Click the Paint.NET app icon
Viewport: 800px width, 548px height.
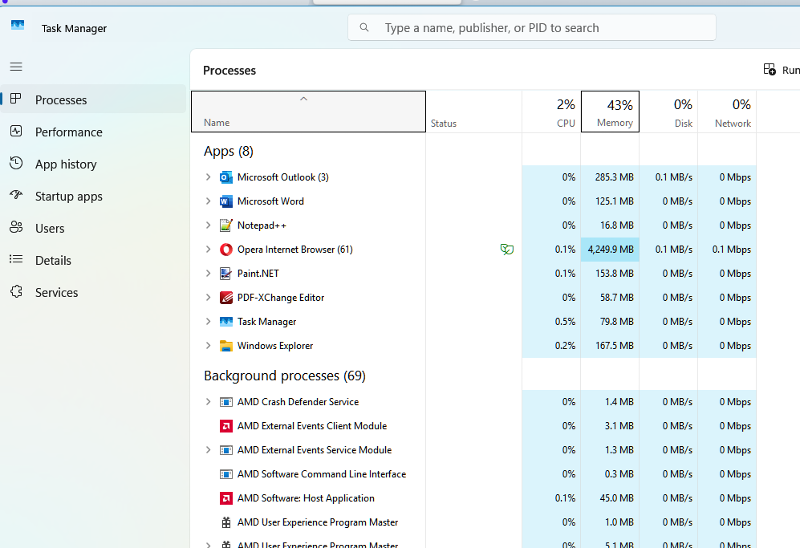226,273
